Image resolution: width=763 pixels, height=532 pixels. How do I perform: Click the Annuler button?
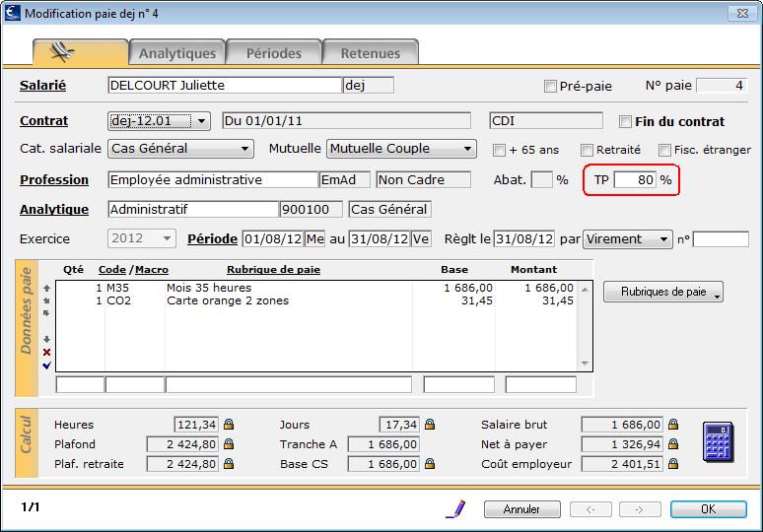522,509
